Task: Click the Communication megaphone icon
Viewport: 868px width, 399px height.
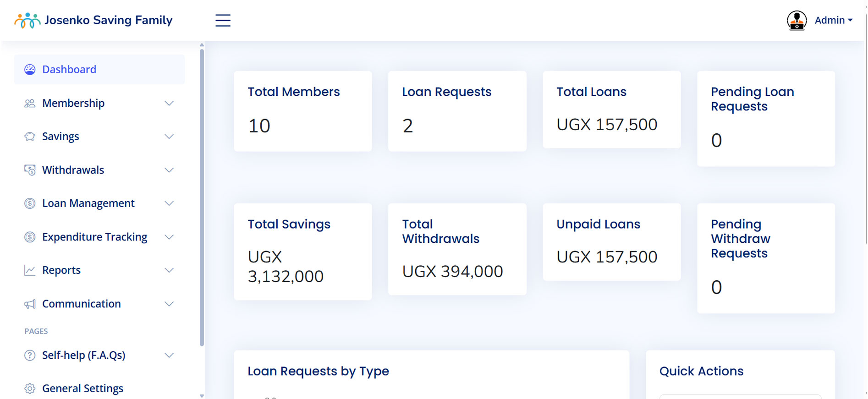Action: (30, 304)
